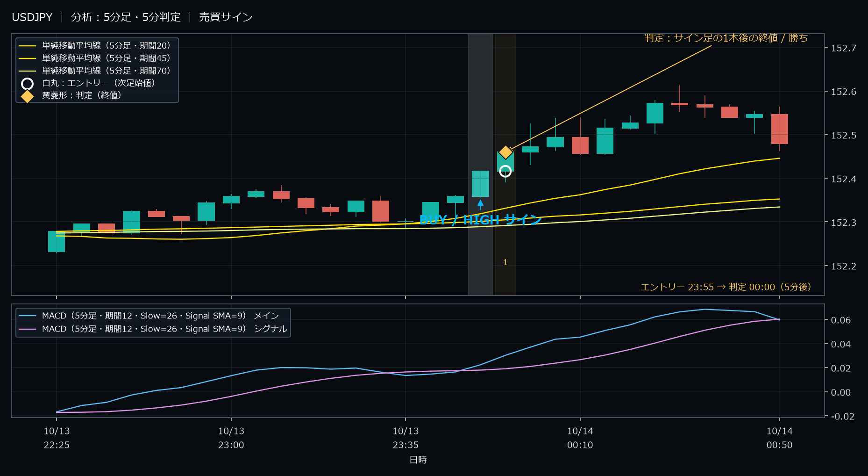Image resolution: width=868 pixels, height=476 pixels.
Task: Click the yellow diamond judgement marker on the chart
Action: tap(505, 152)
